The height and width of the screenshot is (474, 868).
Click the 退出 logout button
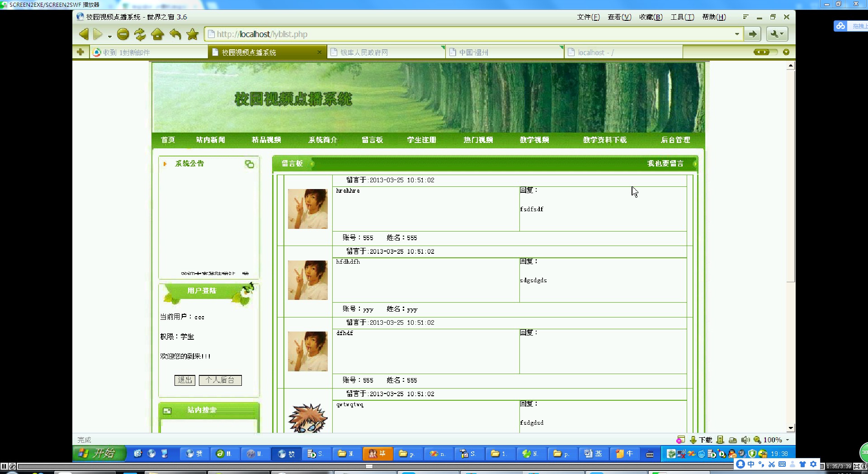point(184,380)
